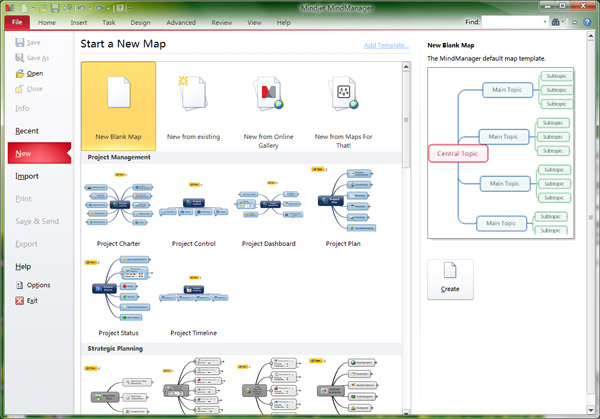Select Export in the backstage sidebar

click(26, 244)
